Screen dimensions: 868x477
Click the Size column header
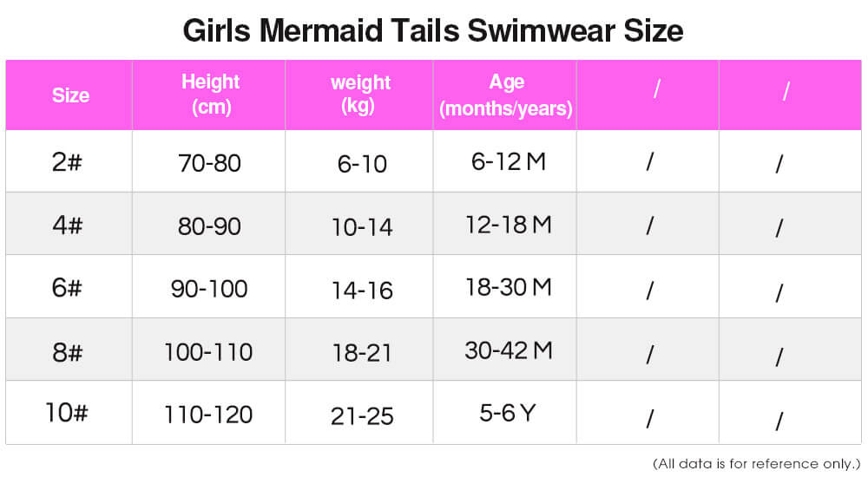tap(70, 95)
